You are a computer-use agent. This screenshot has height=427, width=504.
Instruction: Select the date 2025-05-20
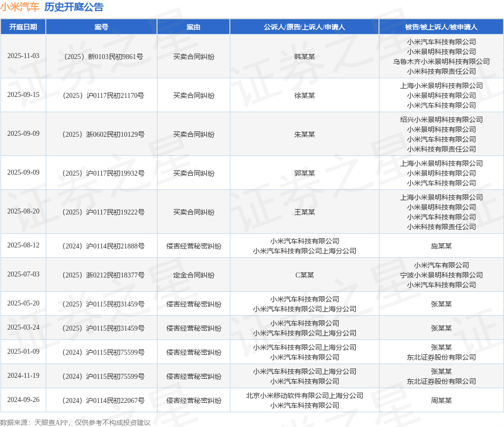24,304
